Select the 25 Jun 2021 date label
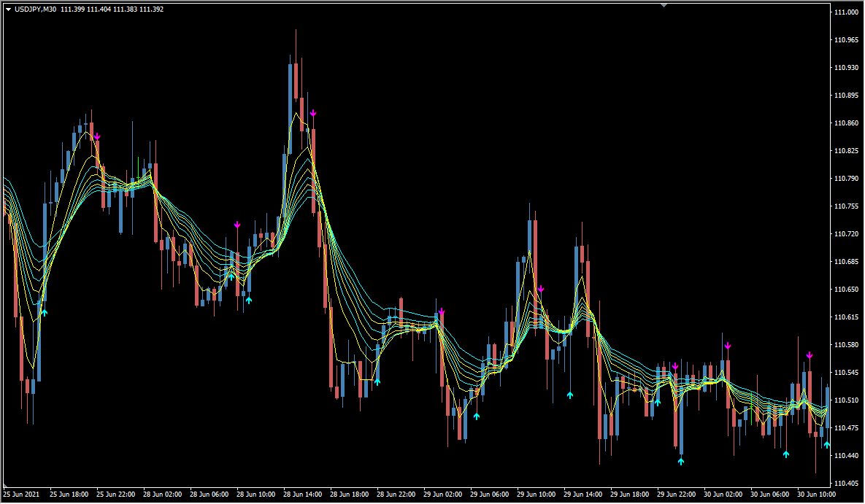This screenshot has width=865, height=504. point(21,495)
